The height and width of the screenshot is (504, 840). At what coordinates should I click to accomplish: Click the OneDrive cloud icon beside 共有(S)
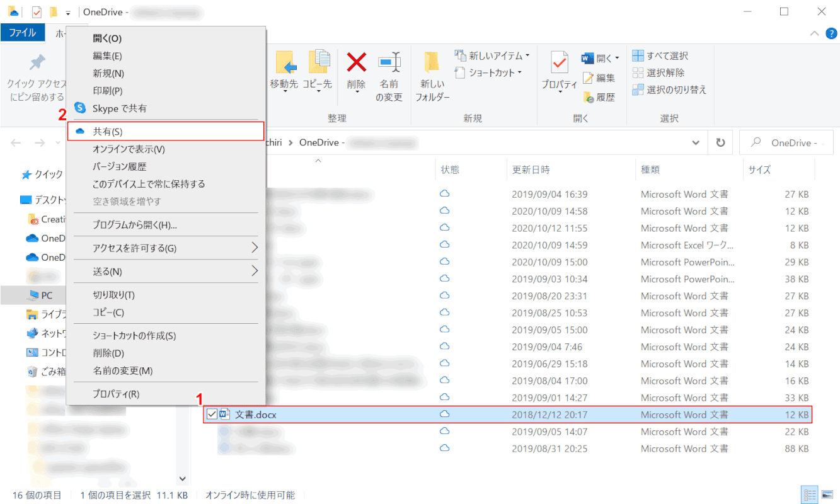coord(80,131)
